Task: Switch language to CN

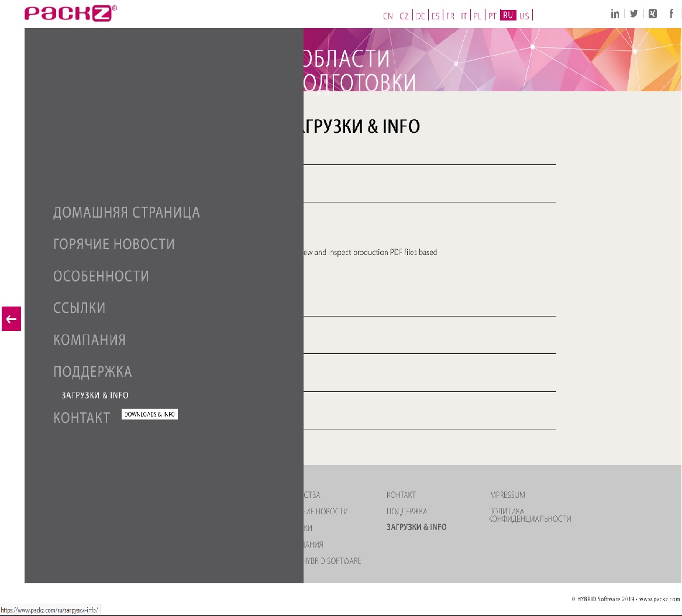Action: (388, 16)
